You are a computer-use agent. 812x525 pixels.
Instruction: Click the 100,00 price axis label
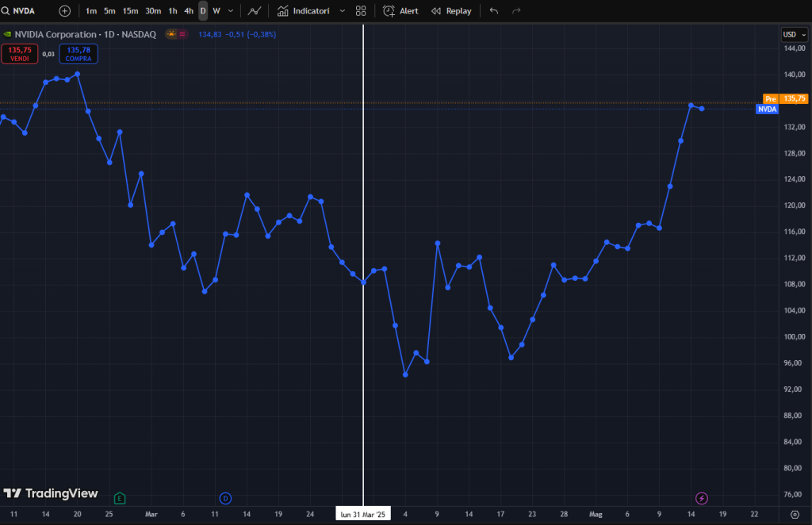(794, 336)
